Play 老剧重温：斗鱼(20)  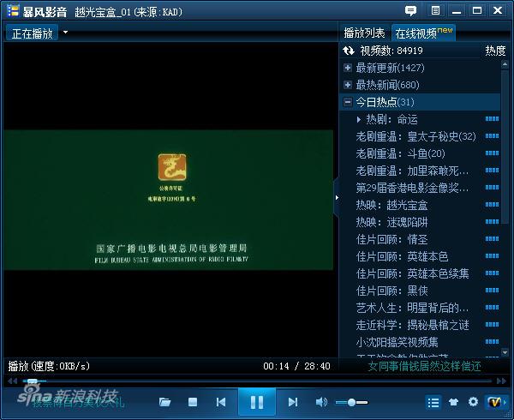[400, 153]
